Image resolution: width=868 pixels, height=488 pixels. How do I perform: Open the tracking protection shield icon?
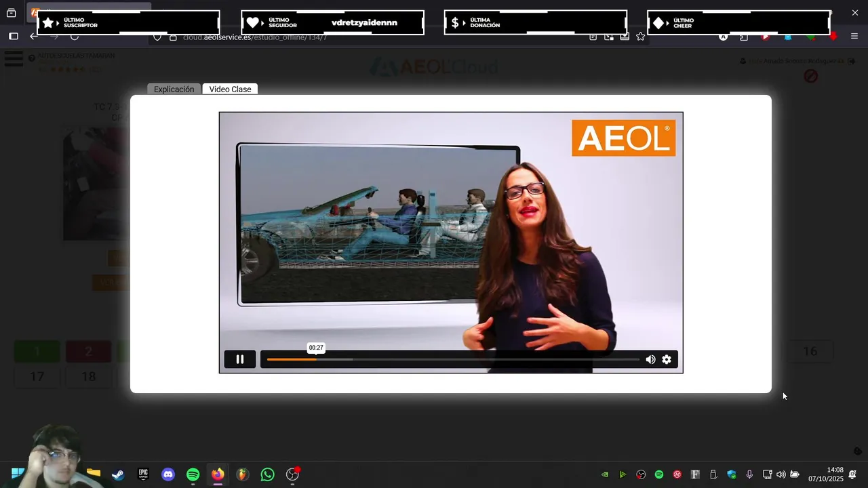click(157, 37)
